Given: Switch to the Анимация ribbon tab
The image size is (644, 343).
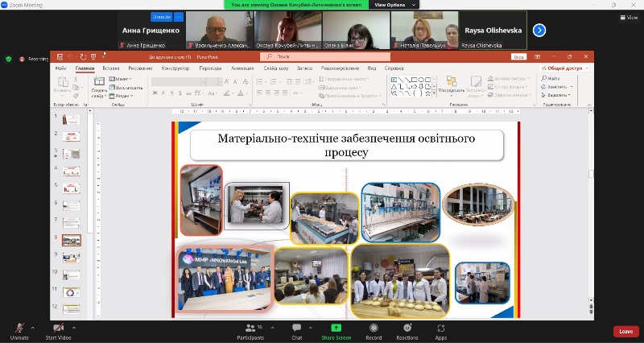Looking at the screenshot, I should click(242, 68).
